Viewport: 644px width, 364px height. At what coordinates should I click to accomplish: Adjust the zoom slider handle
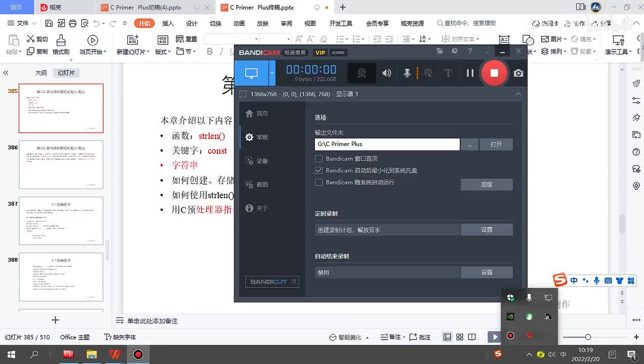pyautogui.click(x=588, y=337)
